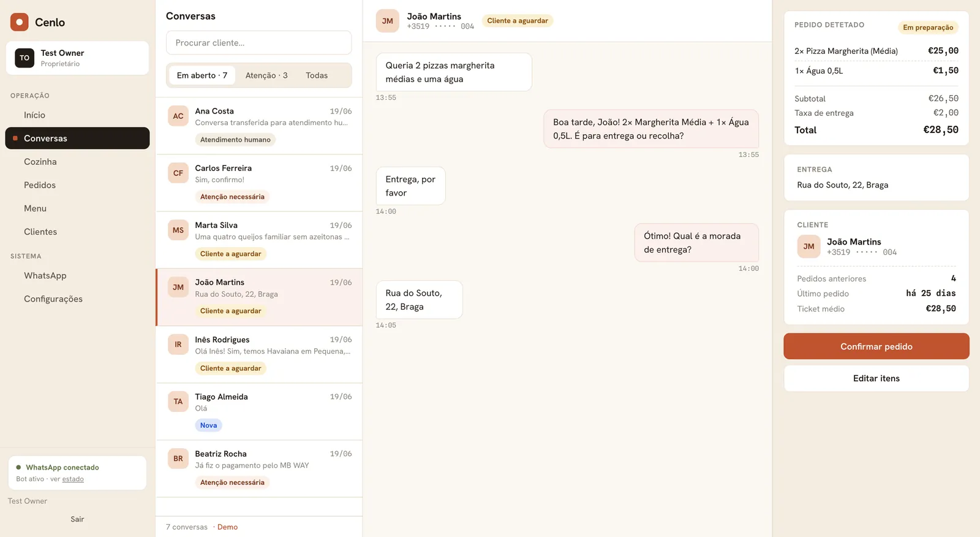Select João Martins in the conversation list
The width and height of the screenshot is (980, 537).
(x=259, y=297)
